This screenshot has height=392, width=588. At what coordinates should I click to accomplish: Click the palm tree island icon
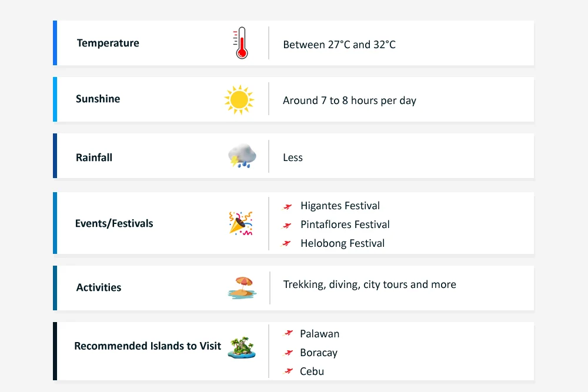tap(242, 347)
